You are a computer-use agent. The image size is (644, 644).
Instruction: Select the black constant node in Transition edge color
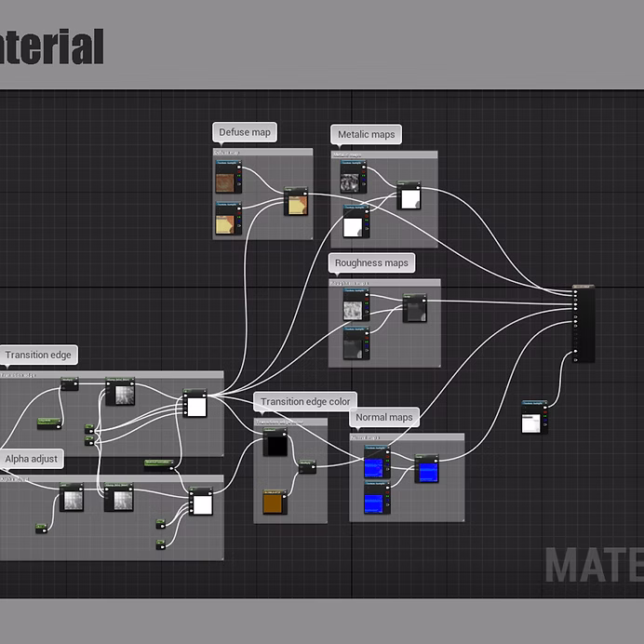tap(275, 442)
